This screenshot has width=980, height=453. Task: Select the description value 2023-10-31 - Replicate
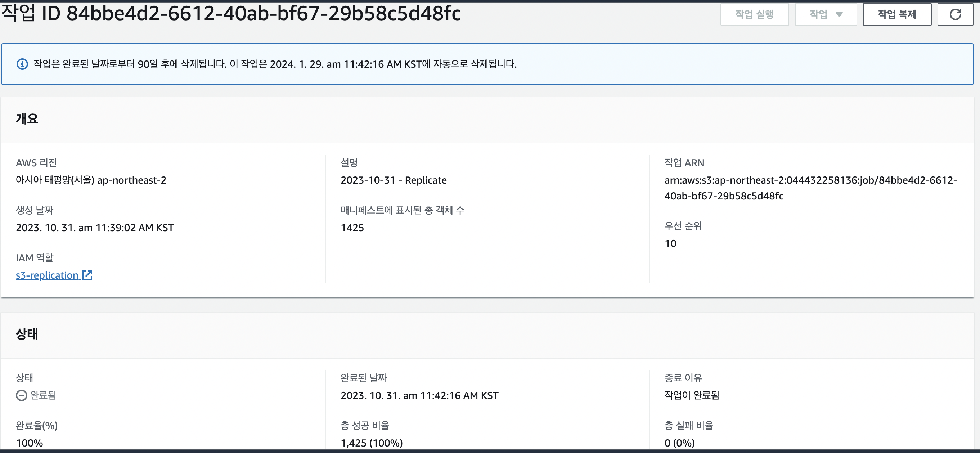coord(394,180)
